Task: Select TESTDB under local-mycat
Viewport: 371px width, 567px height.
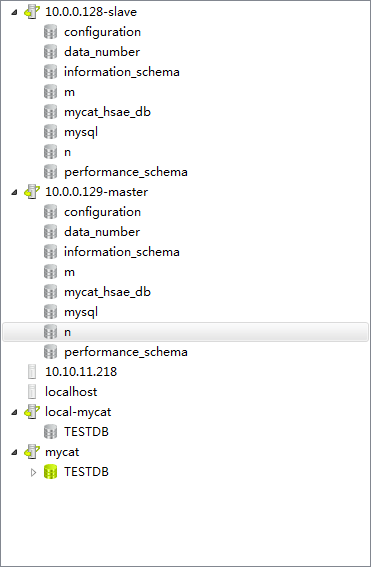Action: (86, 432)
